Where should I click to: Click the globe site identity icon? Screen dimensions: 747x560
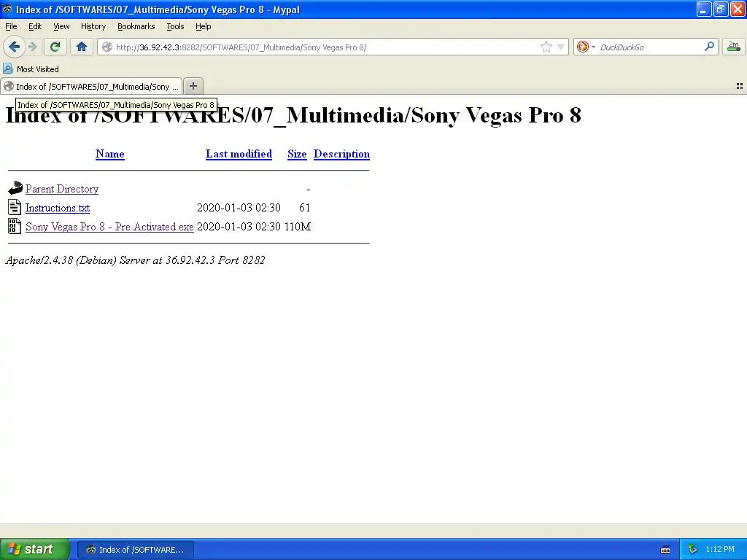(107, 47)
